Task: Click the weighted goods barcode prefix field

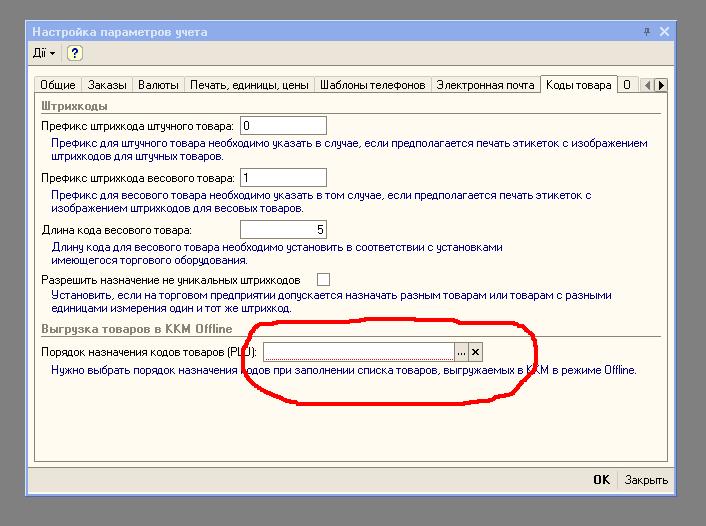Action: click(x=283, y=178)
